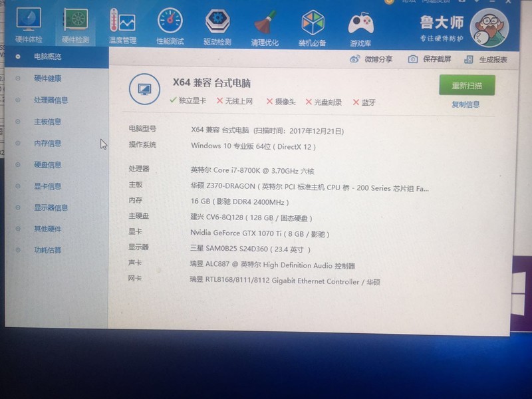Screen dimensions: 532x399
Task: Click the 处理器 row label
Action: [x=139, y=169]
